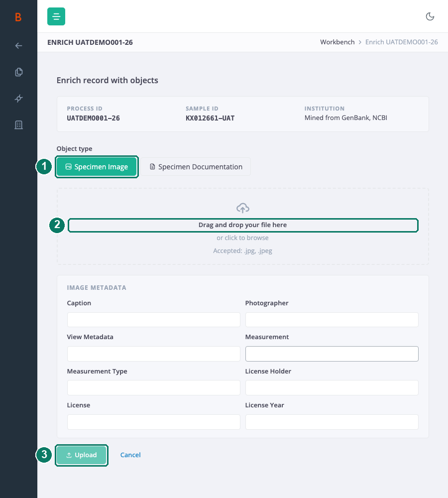Screen dimensions: 448x498
Task: Focus the View Metadata input field
Action: (154, 354)
